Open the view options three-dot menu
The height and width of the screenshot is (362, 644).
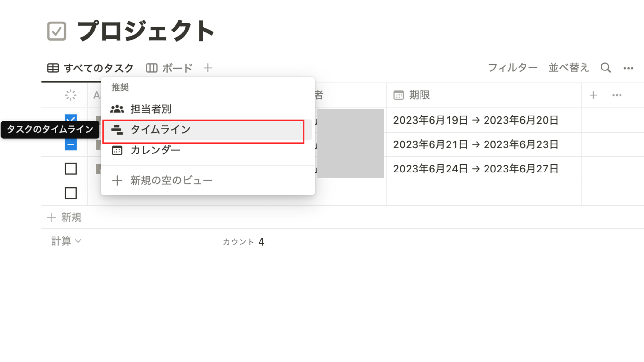point(628,68)
